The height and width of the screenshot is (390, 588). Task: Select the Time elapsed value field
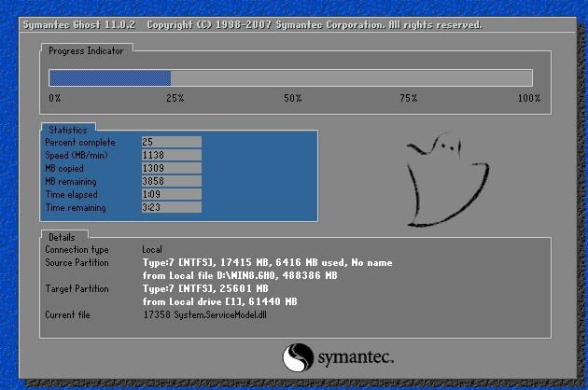coord(171,194)
